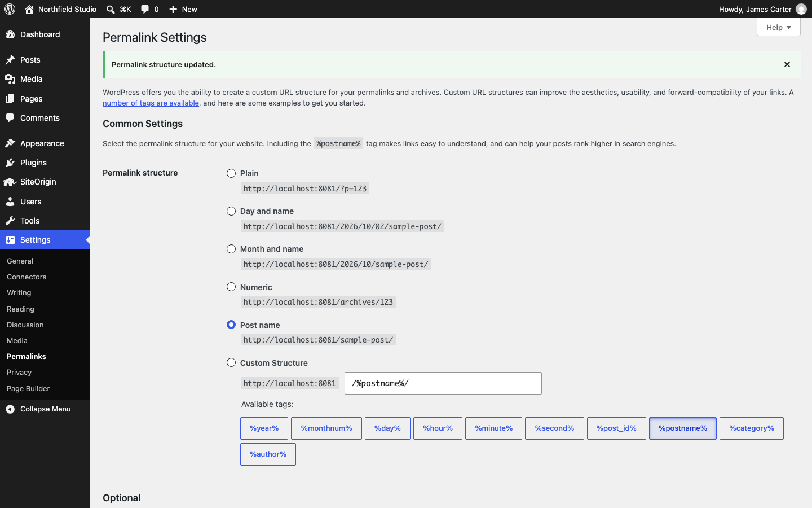Open the Connectors settings submenu item
This screenshot has height=508, width=812.
click(x=27, y=277)
